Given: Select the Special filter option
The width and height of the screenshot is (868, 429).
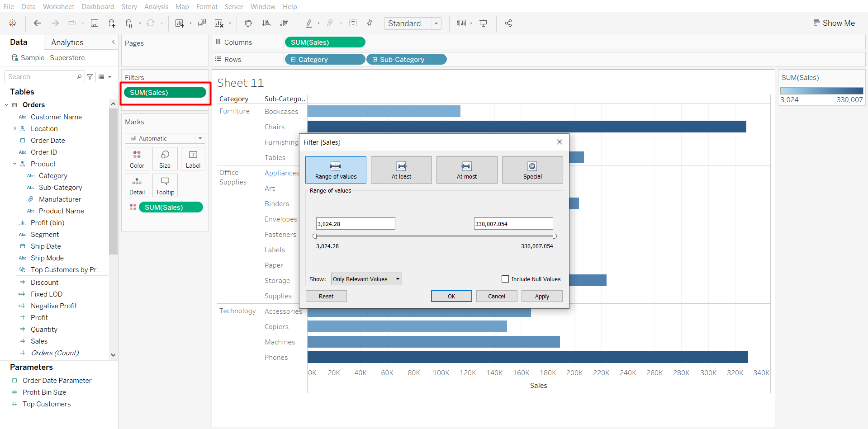Looking at the screenshot, I should pyautogui.click(x=532, y=170).
